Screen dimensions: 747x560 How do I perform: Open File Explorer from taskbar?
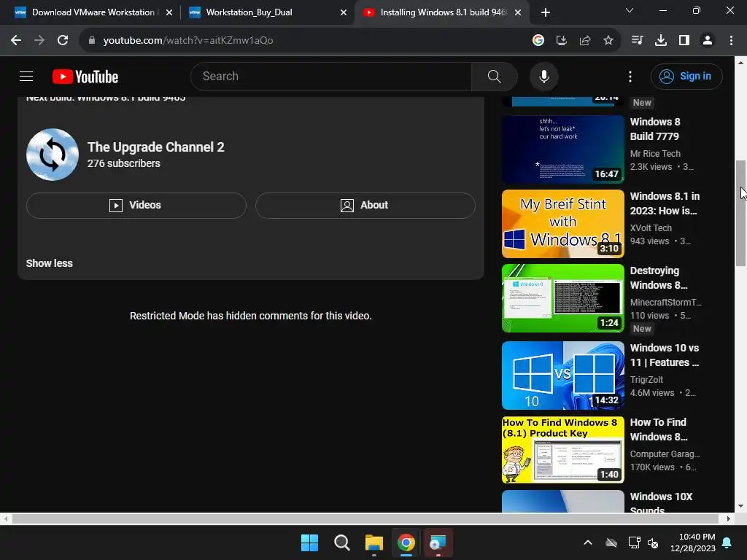pos(374,542)
